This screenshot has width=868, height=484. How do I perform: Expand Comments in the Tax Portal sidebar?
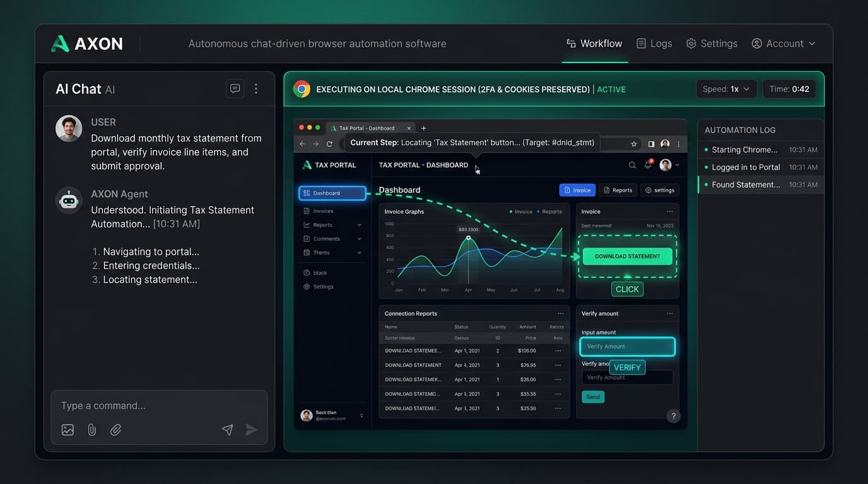tap(332, 239)
